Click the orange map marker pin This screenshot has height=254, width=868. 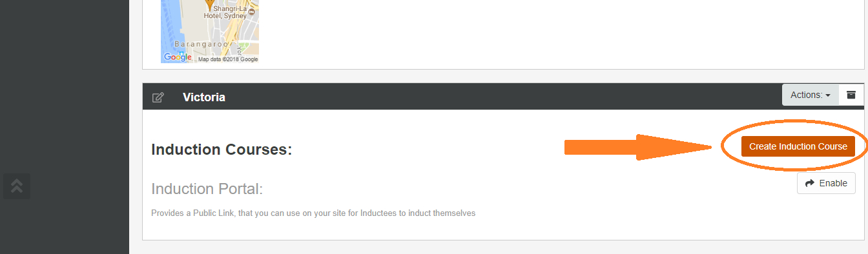(209, 4)
